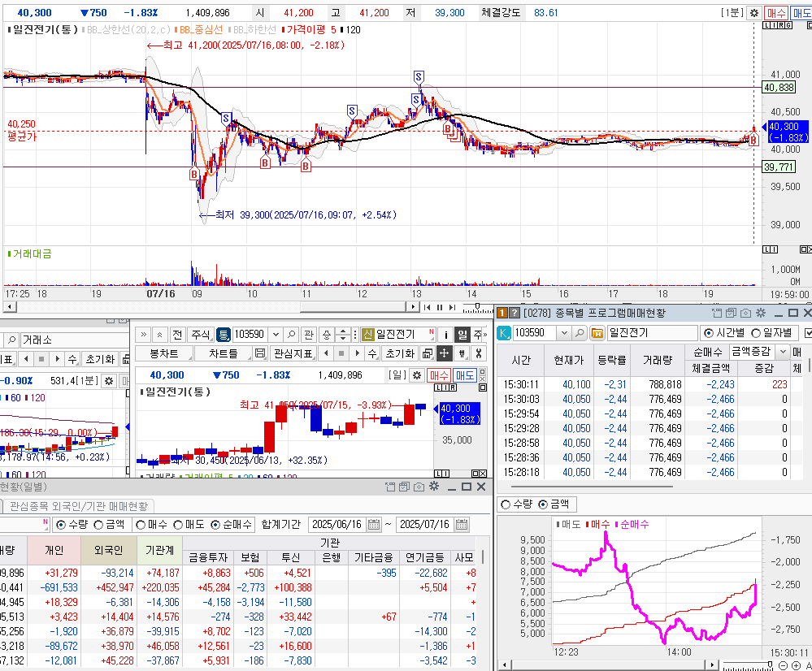Click the 매수 button in daily chart header
Viewport: 812px width, 671px height.
click(x=439, y=375)
